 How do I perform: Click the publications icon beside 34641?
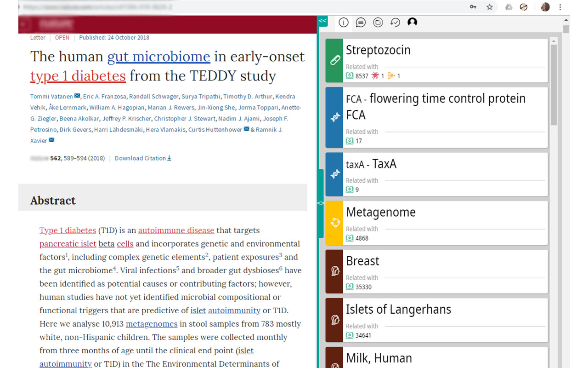tap(350, 335)
